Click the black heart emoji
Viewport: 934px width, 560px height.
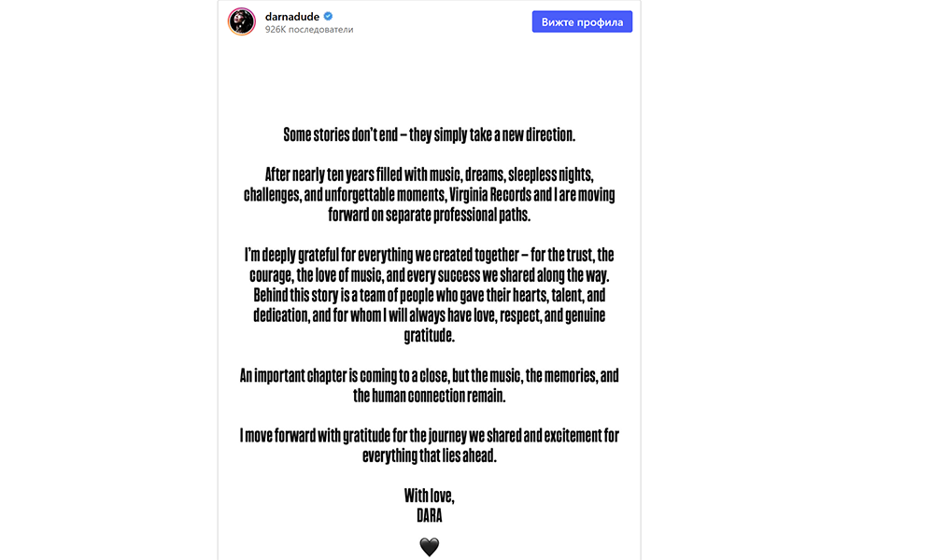coord(430,546)
